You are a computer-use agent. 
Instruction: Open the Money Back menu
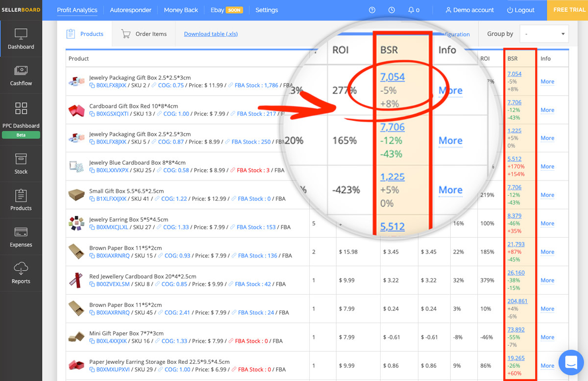pyautogui.click(x=181, y=10)
